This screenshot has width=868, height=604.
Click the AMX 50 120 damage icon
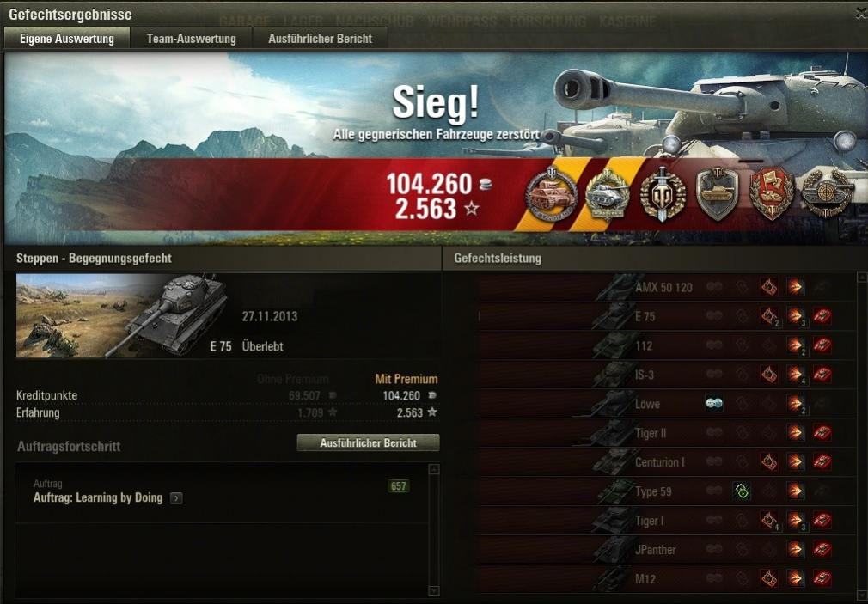pyautogui.click(x=796, y=287)
